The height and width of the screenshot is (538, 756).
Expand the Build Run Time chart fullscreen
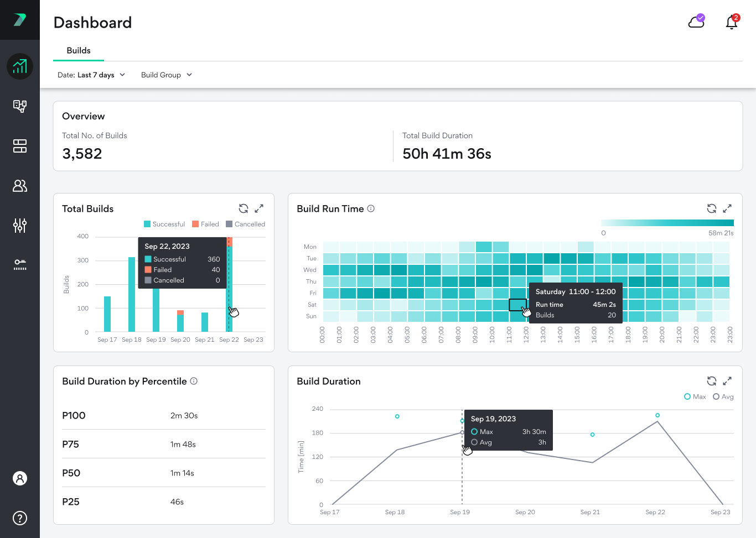[727, 208]
